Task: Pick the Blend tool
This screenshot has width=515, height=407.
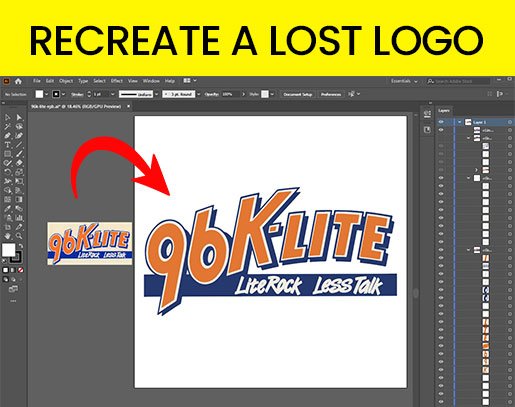Action: pos(19,209)
